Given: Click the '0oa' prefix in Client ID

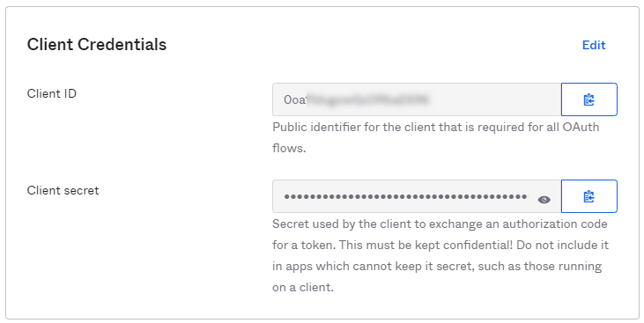Looking at the screenshot, I should tap(295, 99).
